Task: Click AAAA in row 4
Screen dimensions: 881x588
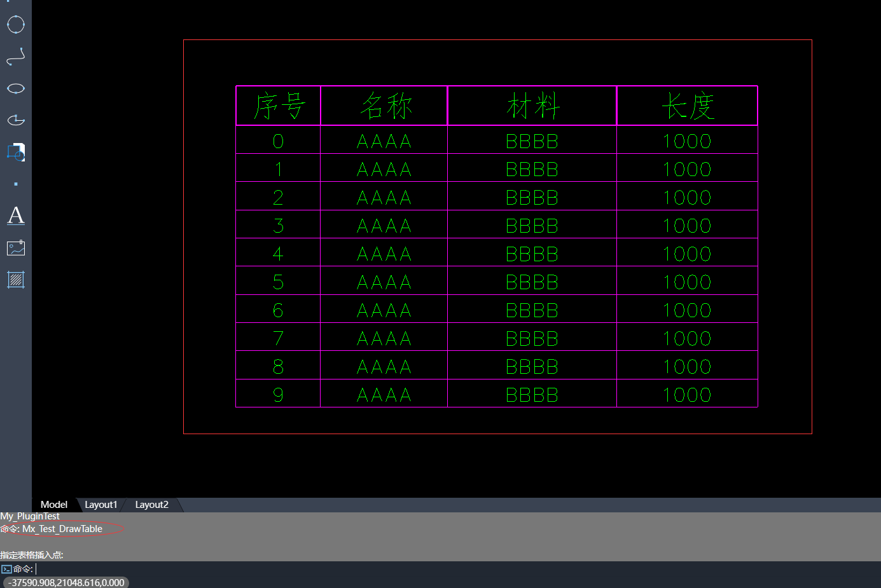Action: pyautogui.click(x=384, y=254)
